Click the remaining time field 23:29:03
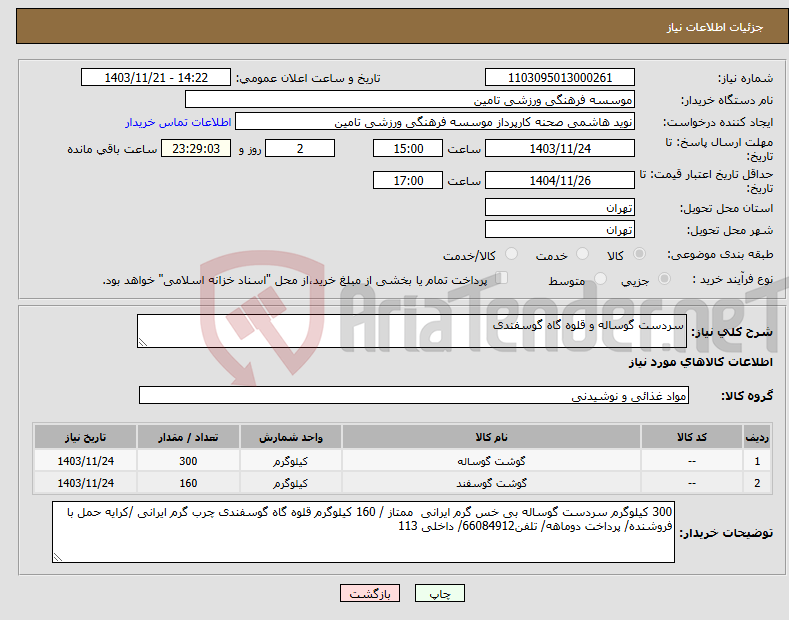Viewport: 789px width, 620px height. point(196,148)
